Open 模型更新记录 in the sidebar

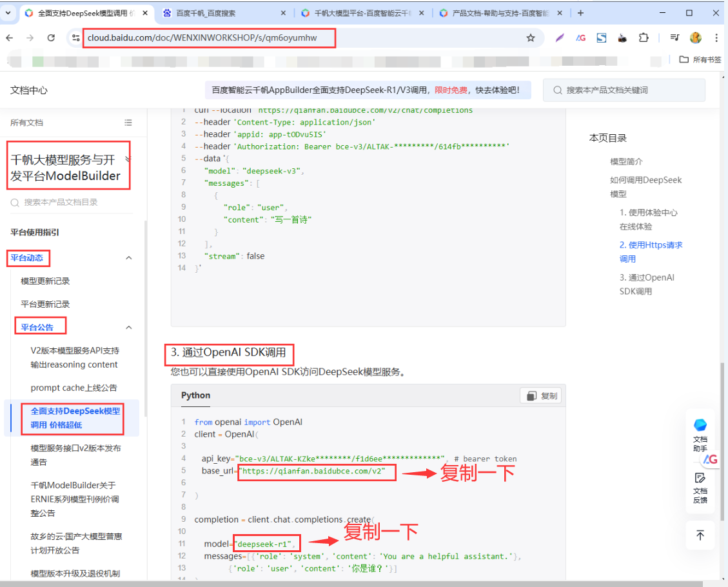point(45,281)
